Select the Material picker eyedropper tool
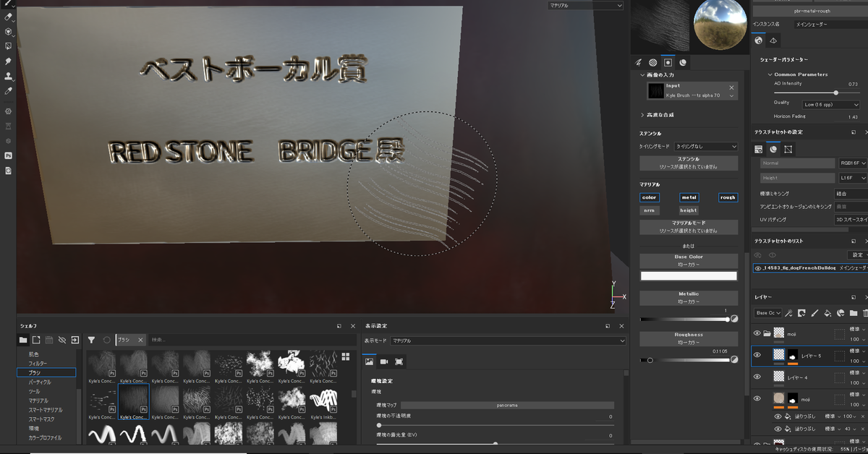The width and height of the screenshot is (868, 454). [x=9, y=91]
